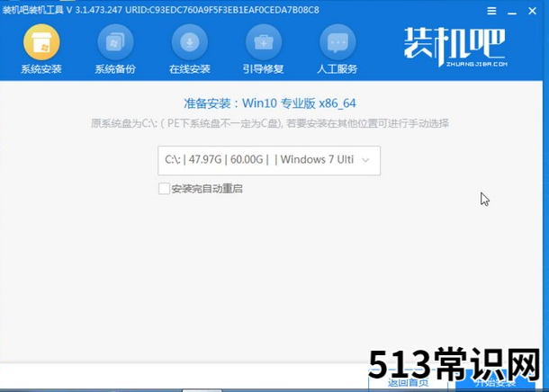549x392 pixels.
Task: Click the title bar version text V 3.1.473.247
Action: 94,10
